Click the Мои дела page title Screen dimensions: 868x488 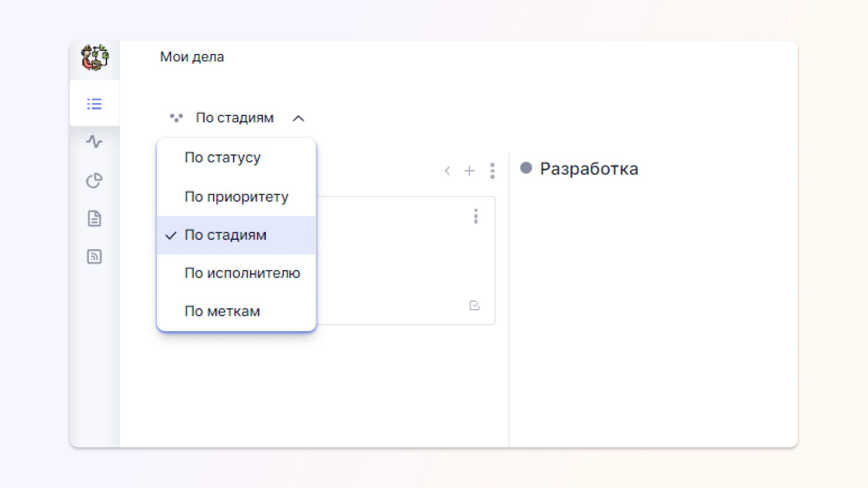click(192, 57)
